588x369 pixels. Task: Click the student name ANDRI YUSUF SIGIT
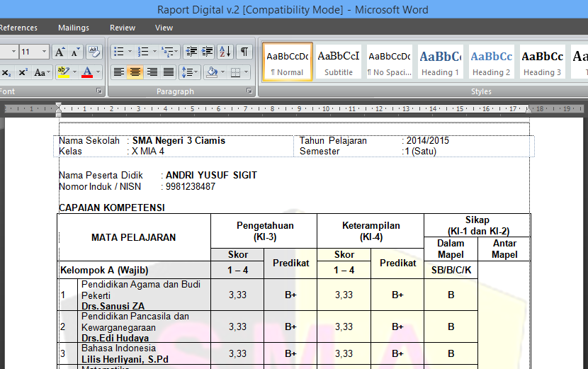click(x=211, y=175)
